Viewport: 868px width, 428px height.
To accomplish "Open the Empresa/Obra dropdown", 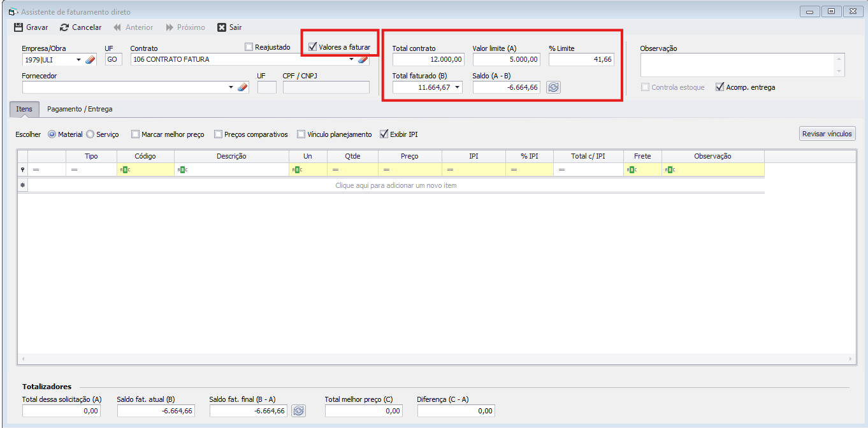I will point(79,60).
